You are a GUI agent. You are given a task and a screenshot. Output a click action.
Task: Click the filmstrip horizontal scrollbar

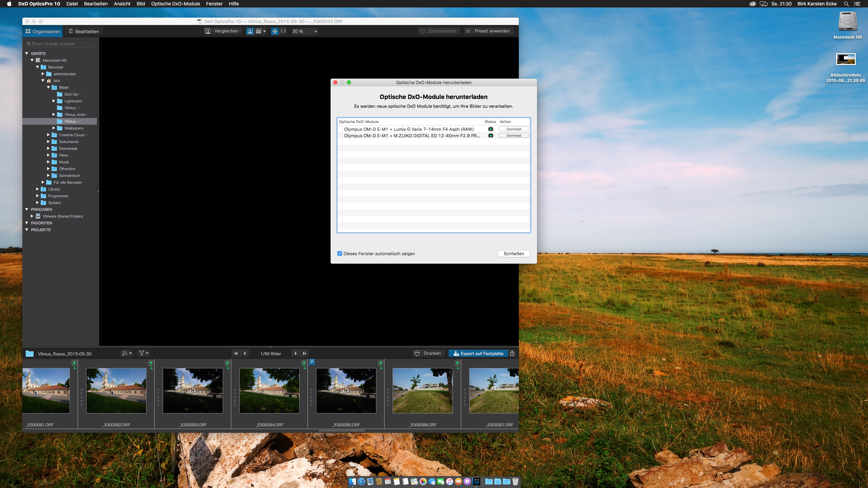(x=341, y=431)
